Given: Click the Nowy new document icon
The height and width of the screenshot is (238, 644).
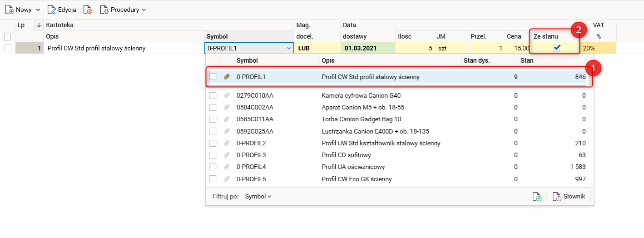Looking at the screenshot, I should [x=10, y=10].
